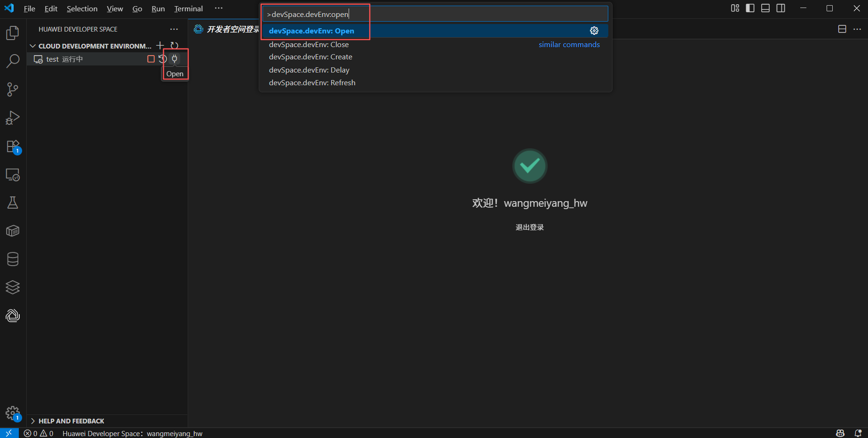
Task: Run the devSpace.devEnv: Delay command
Action: tap(435, 70)
